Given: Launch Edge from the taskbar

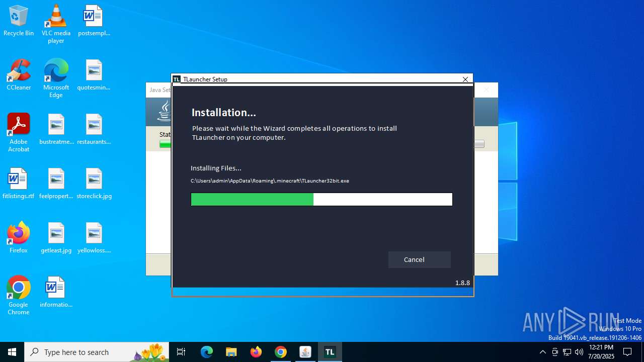Looking at the screenshot, I should tap(207, 352).
